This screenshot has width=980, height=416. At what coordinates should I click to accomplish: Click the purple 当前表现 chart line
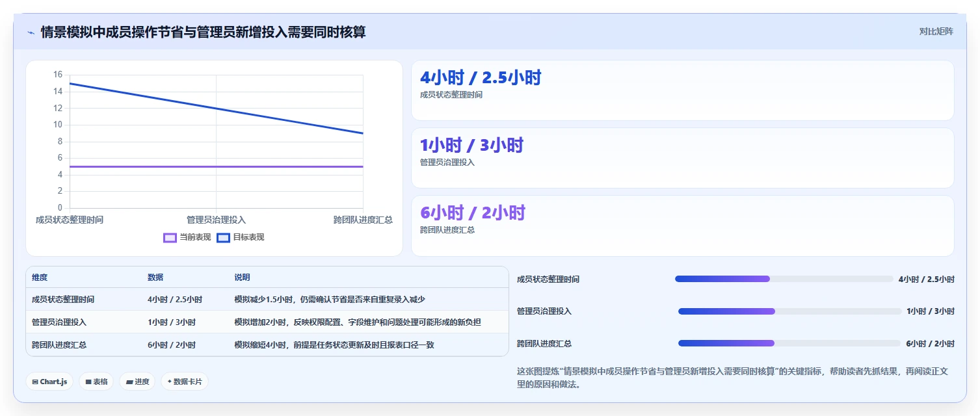point(216,166)
